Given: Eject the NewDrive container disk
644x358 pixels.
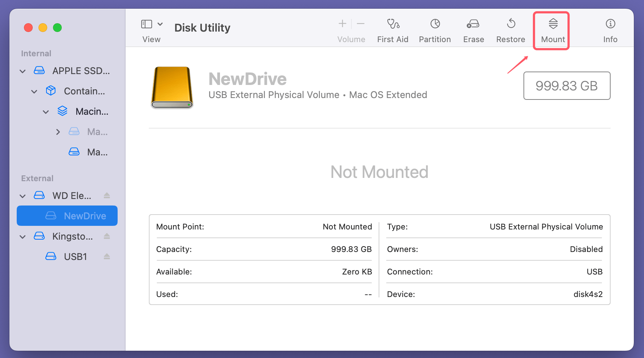Looking at the screenshot, I should 107,195.
